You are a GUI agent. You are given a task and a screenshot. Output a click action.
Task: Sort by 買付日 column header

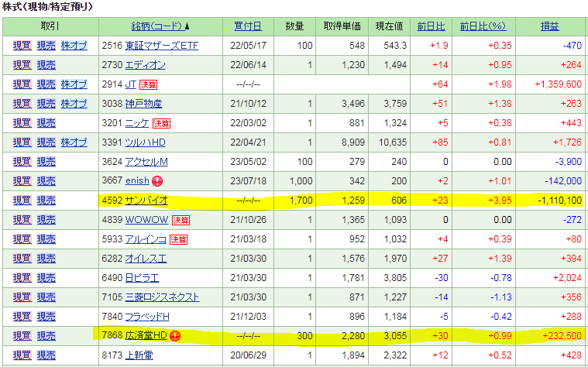point(248,26)
